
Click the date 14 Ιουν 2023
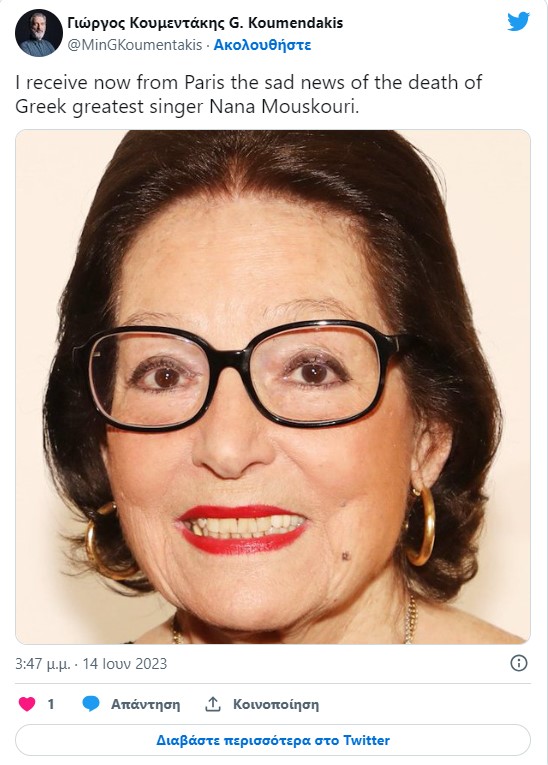point(124,664)
